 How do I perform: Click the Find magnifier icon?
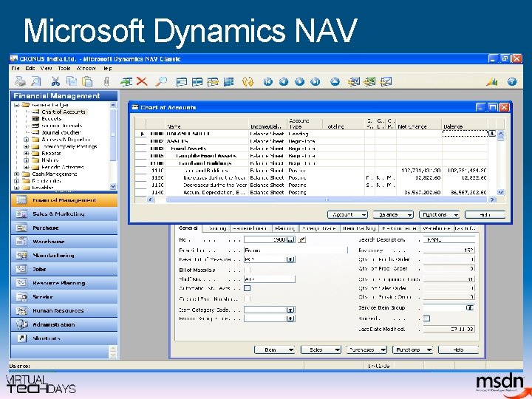coord(161,81)
